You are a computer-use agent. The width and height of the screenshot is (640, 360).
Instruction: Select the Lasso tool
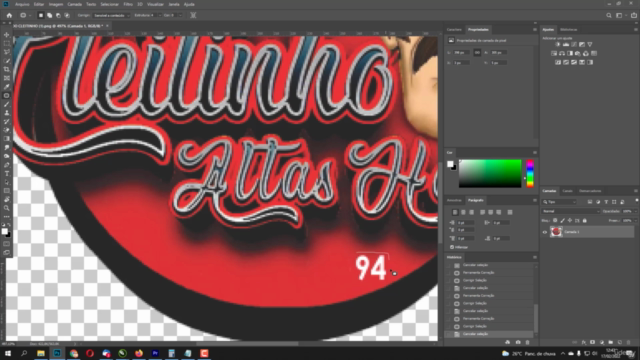pyautogui.click(x=7, y=52)
